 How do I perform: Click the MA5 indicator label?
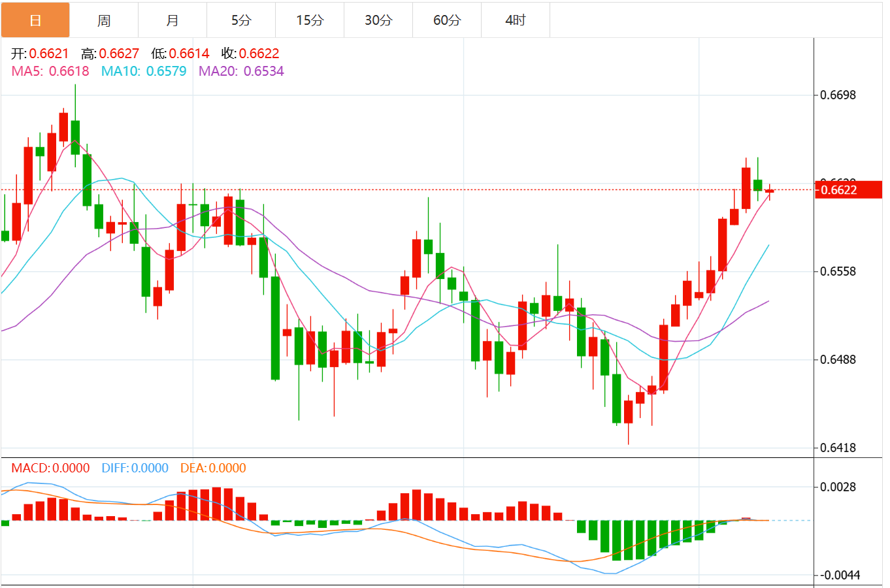point(50,71)
